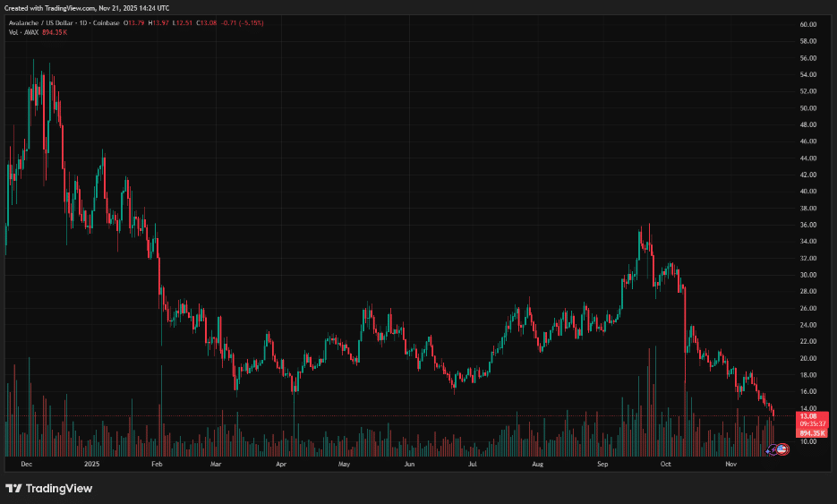This screenshot has width=837, height=504.
Task: Click the 36.00 level on price axis
Action: click(x=809, y=225)
